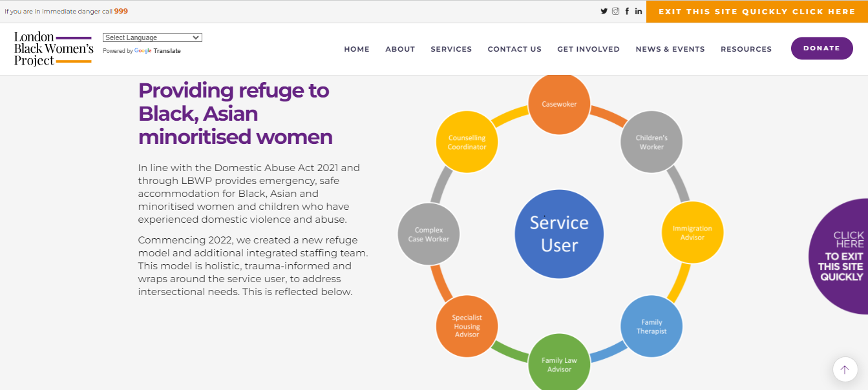Click the green Family Law Advisor circle

(x=559, y=364)
